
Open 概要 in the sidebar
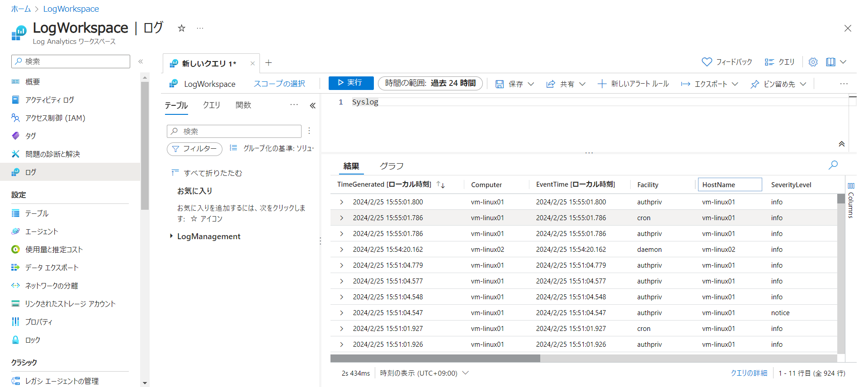pos(33,82)
